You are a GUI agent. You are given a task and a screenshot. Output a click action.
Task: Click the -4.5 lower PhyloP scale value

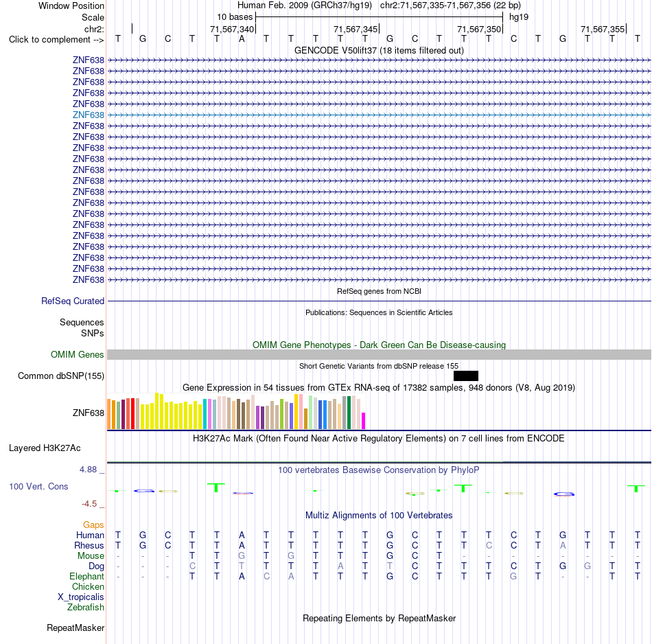[x=89, y=504]
